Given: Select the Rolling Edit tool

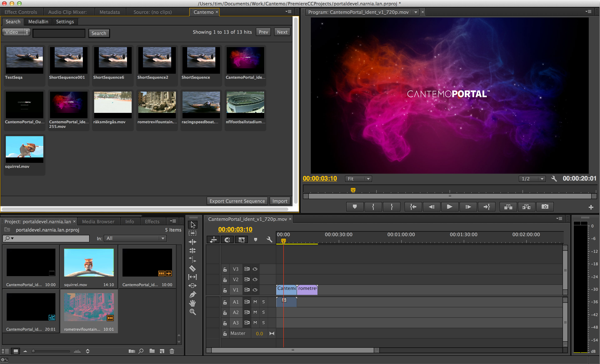Looking at the screenshot, I should click(192, 250).
